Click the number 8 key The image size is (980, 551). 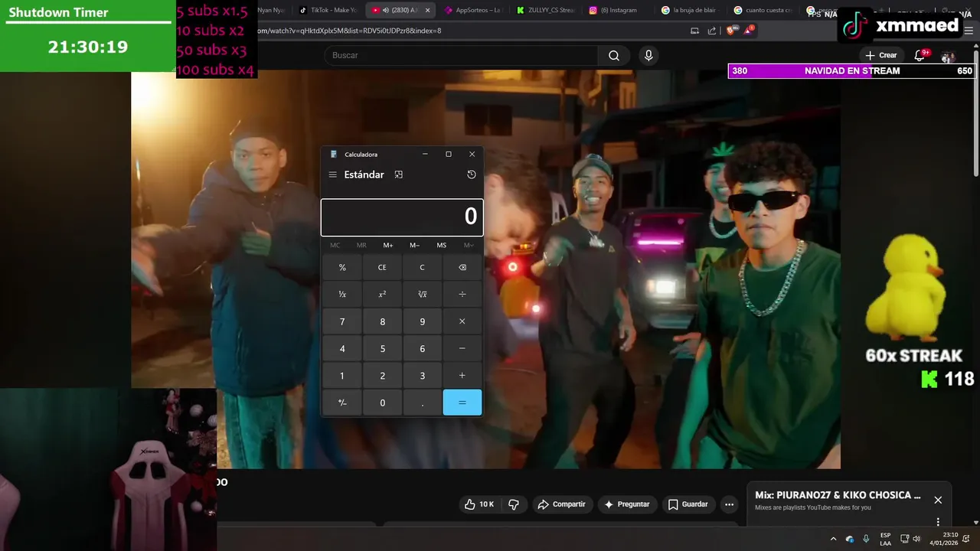382,321
